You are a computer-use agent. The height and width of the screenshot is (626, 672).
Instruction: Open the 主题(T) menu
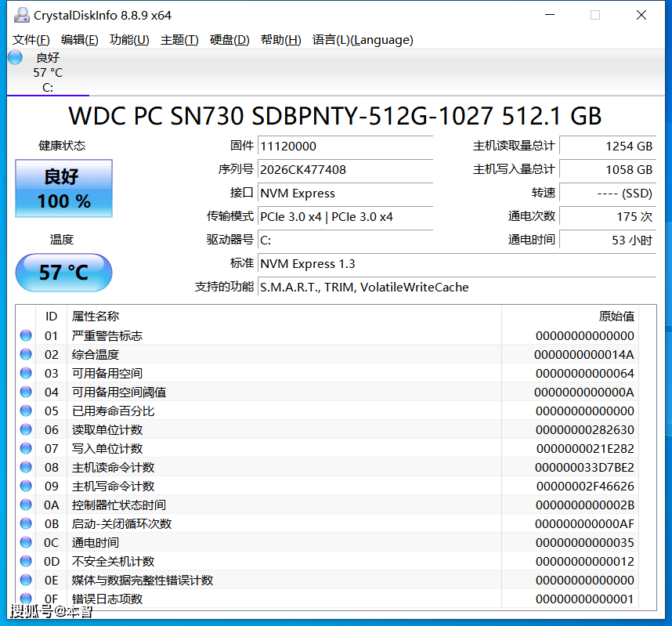179,40
